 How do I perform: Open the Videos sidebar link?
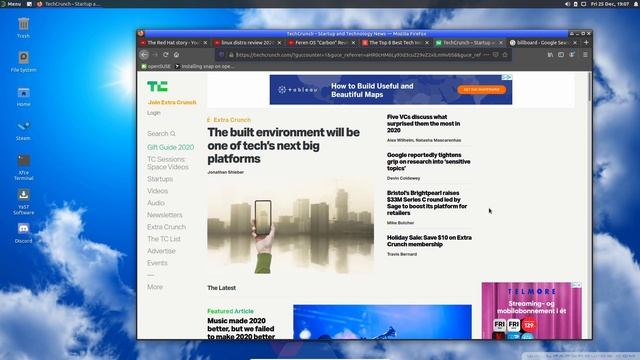[x=158, y=191]
